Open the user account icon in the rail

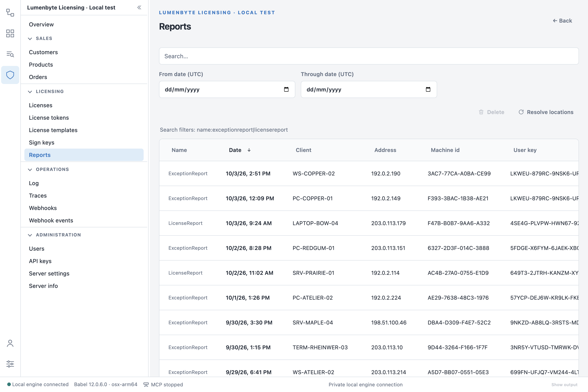click(10, 343)
